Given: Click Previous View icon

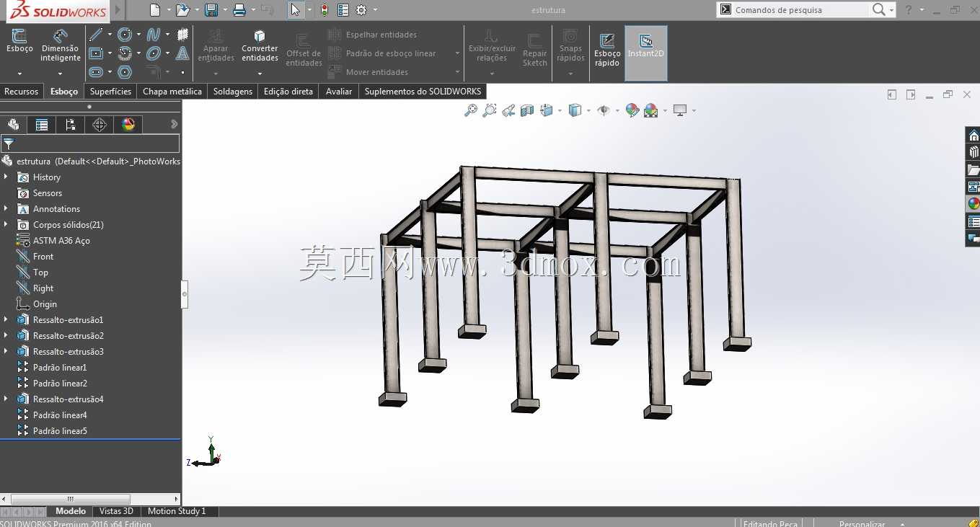Looking at the screenshot, I should click(508, 110).
